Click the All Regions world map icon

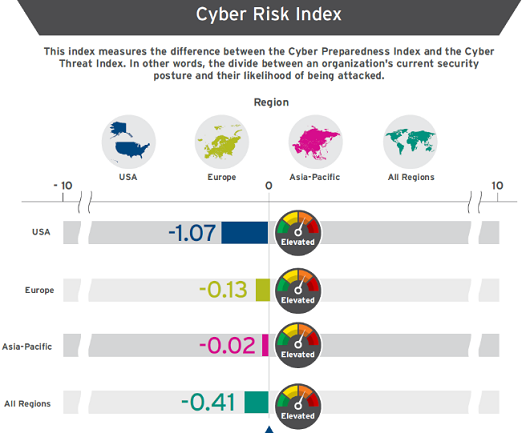point(410,142)
